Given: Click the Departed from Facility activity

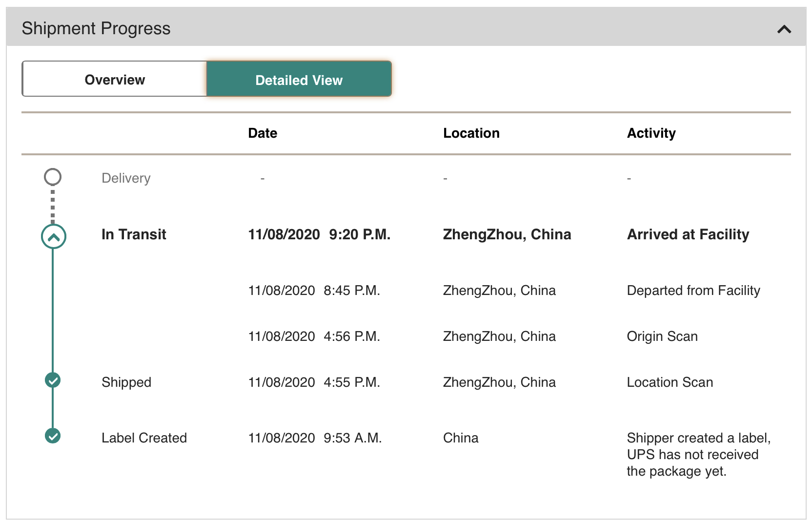Looking at the screenshot, I should [693, 291].
